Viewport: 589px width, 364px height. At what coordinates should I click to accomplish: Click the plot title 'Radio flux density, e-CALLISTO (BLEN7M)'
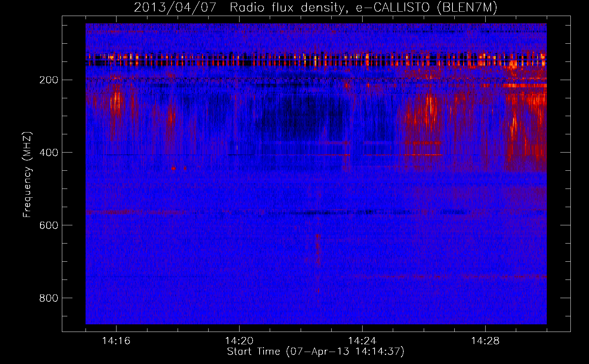363,8
